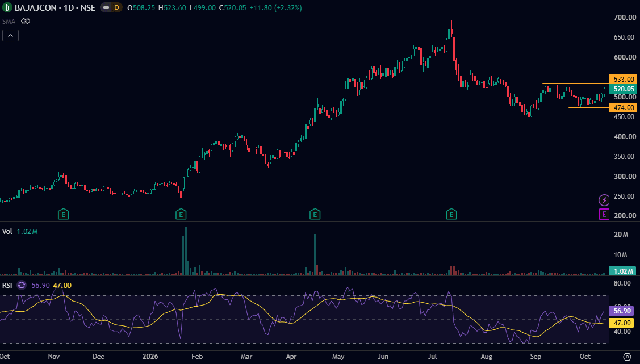Select the Vol indicator label
The width and height of the screenshot is (640, 364).
pyautogui.click(x=7, y=231)
